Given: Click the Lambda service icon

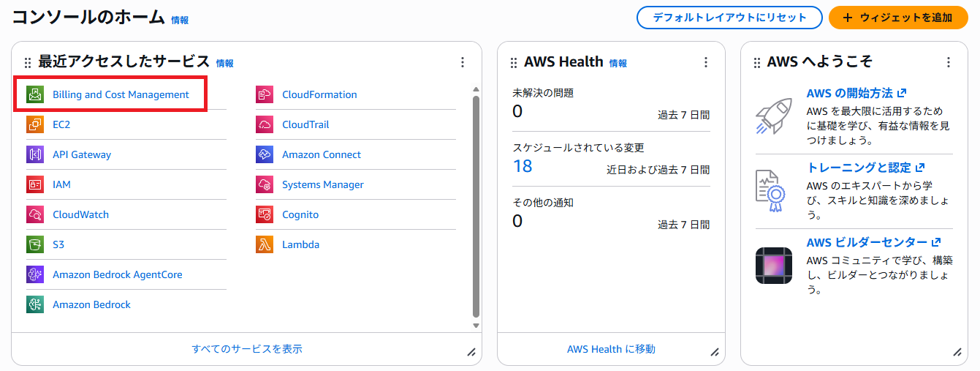Looking at the screenshot, I should tap(265, 244).
